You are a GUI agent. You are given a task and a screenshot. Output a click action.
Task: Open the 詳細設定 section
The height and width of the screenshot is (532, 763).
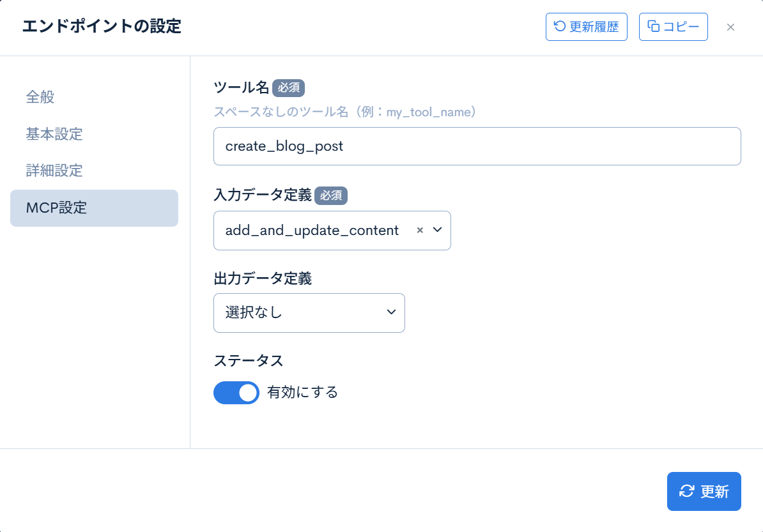coord(54,171)
